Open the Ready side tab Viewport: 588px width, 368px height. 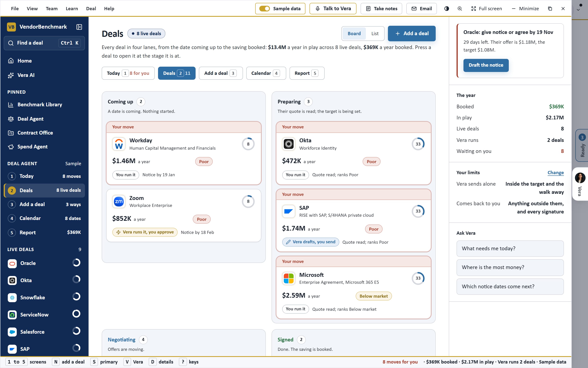[x=582, y=145]
